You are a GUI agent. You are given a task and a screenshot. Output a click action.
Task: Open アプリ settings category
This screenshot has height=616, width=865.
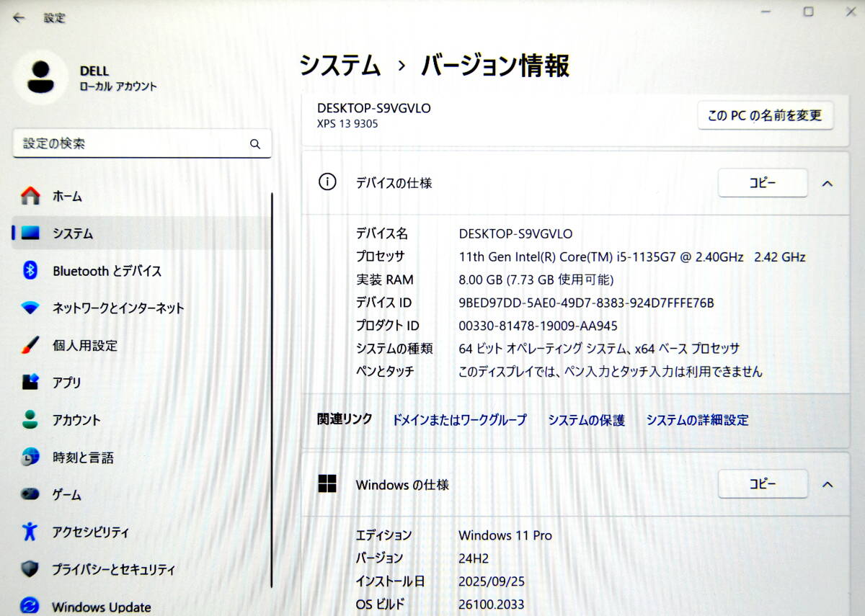point(141,383)
